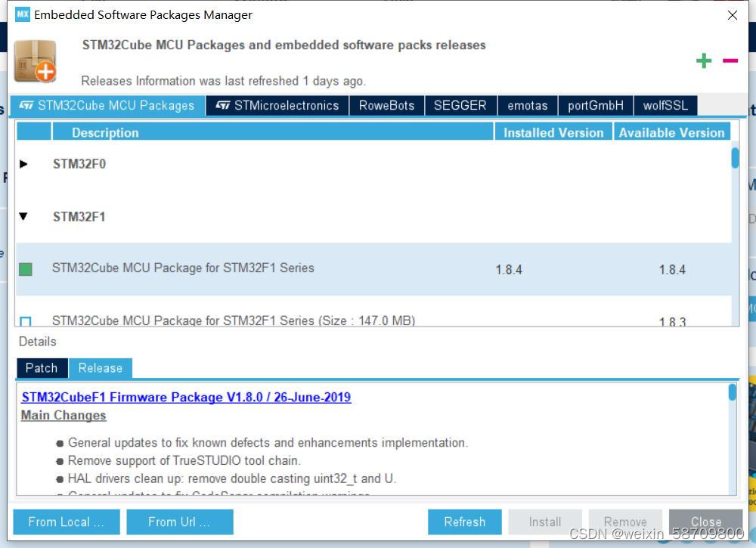This screenshot has width=756, height=548.
Task: Click the package box icon with orange plus
Action: [36, 61]
